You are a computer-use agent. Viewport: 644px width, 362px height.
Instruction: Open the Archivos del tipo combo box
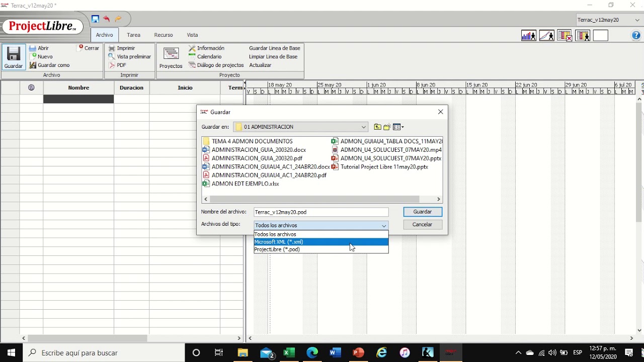(x=321, y=225)
